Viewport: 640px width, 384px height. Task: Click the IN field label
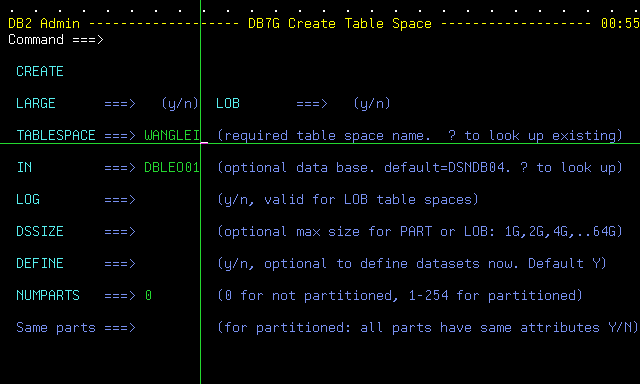pos(24,167)
